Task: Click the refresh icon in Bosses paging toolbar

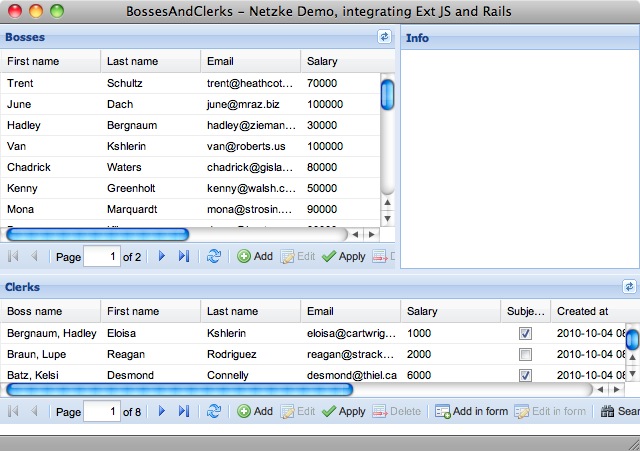Action: tap(214, 257)
